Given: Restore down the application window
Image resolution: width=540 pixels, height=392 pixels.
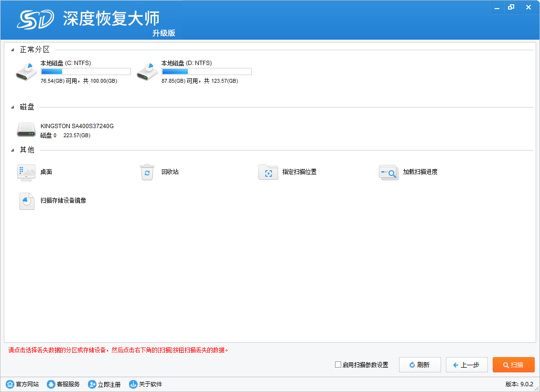Looking at the screenshot, I should pyautogui.click(x=511, y=7).
